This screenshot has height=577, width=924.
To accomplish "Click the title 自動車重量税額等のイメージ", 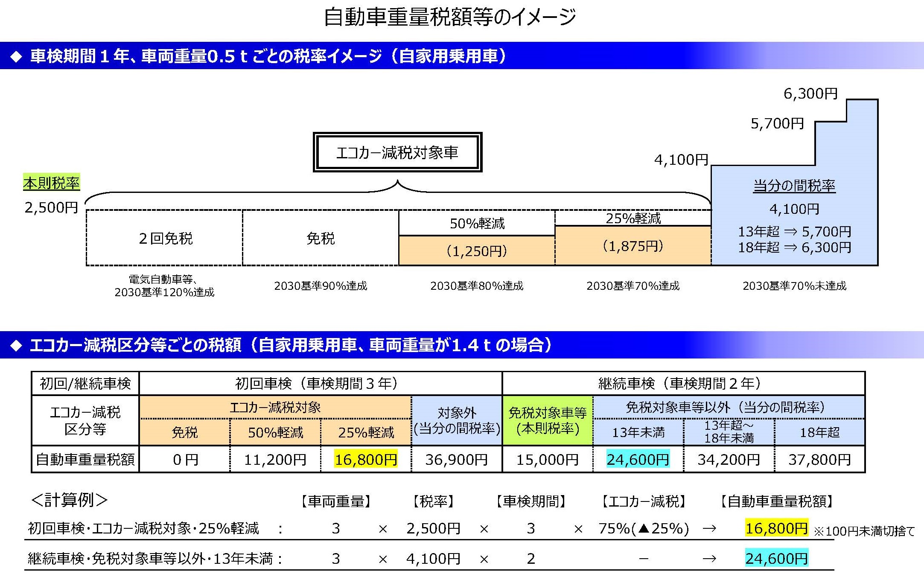I will [450, 17].
